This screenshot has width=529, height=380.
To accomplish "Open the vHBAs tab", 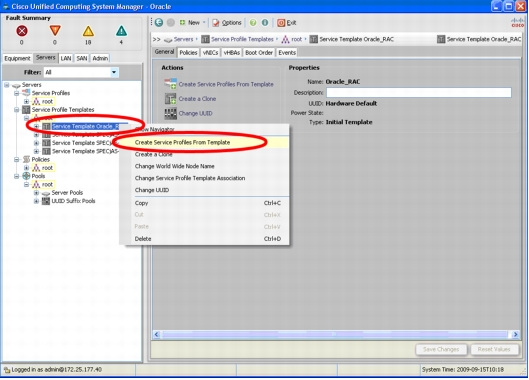I will point(232,53).
